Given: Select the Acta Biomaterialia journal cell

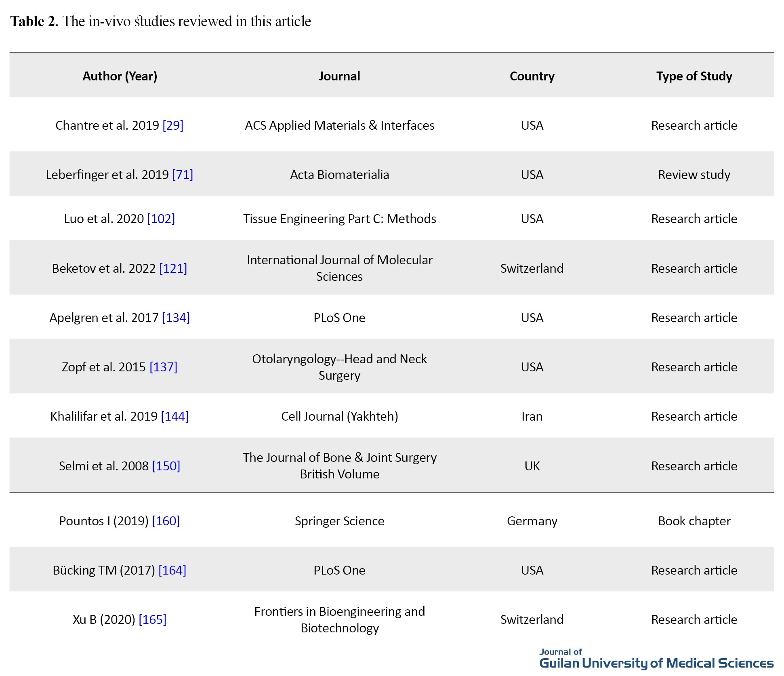Looking at the screenshot, I should coord(339,175).
